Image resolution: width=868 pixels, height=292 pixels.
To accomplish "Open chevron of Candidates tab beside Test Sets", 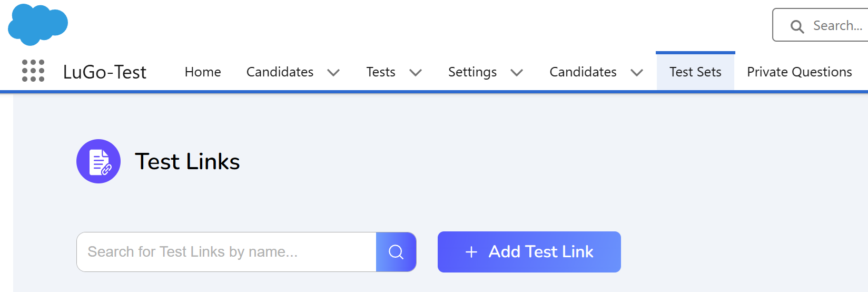I will tap(637, 73).
